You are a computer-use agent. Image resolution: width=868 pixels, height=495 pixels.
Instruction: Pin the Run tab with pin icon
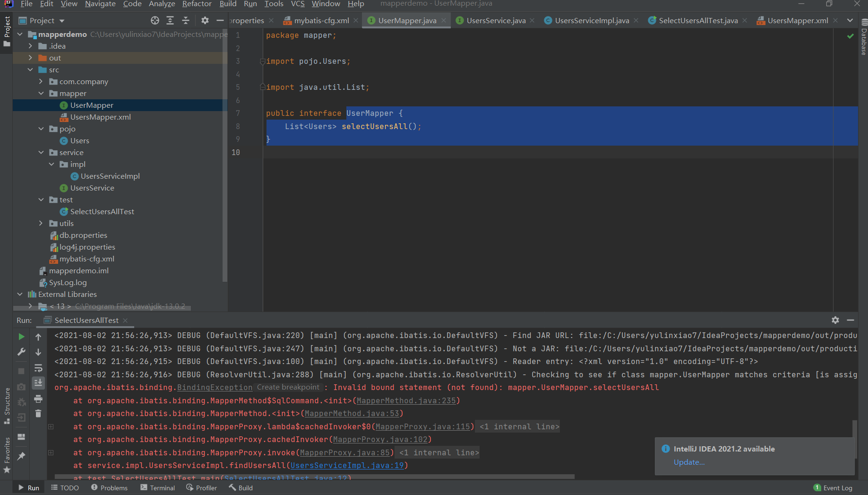pos(21,456)
